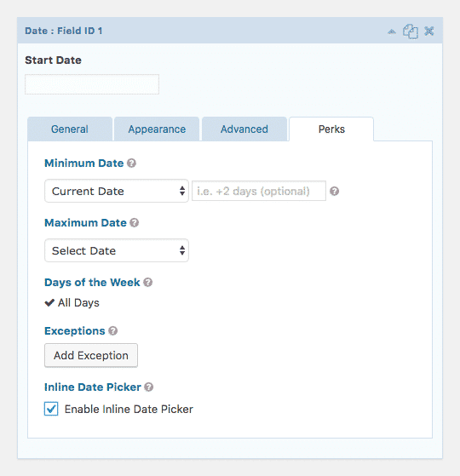Switch to the General tab
460x476 pixels.
[70, 129]
